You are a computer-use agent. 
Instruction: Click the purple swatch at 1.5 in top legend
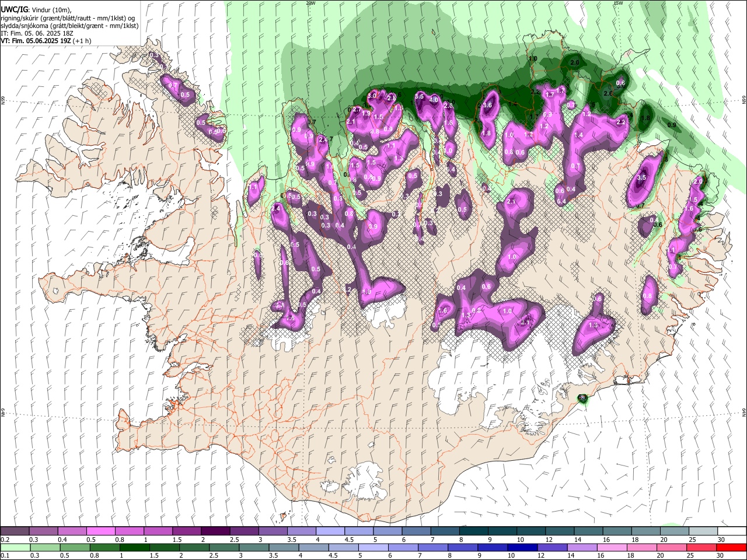click(x=186, y=531)
